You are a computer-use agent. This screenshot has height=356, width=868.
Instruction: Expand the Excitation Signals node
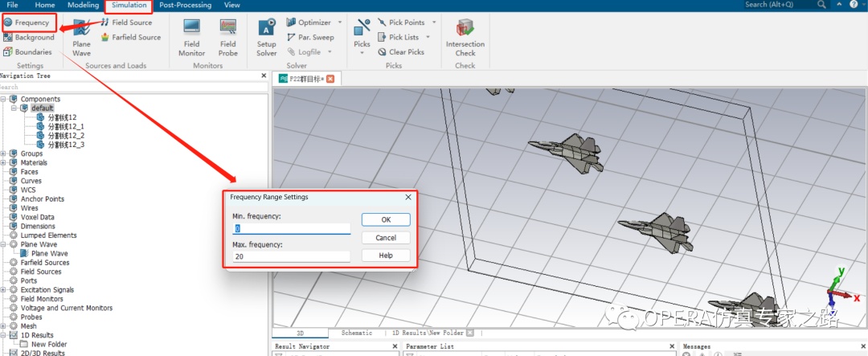(x=4, y=289)
